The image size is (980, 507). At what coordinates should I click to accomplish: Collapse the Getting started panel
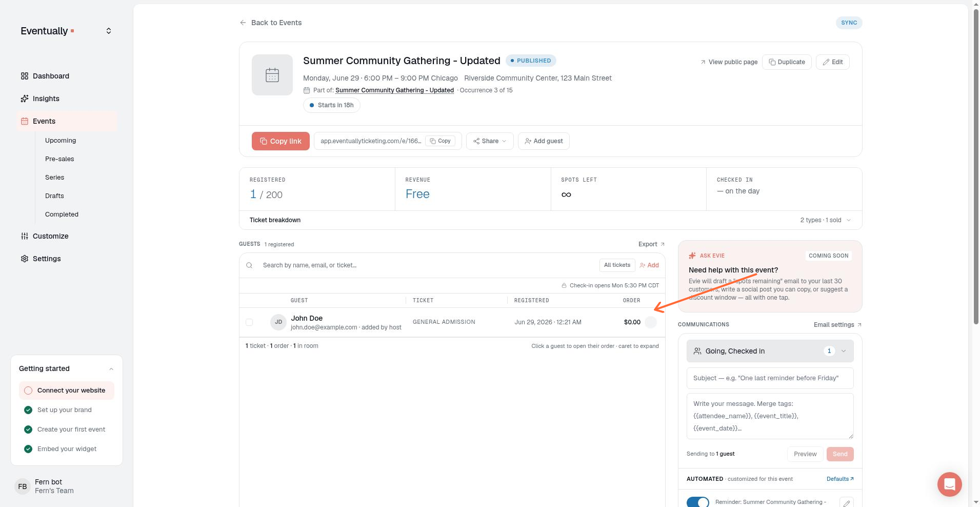111,368
